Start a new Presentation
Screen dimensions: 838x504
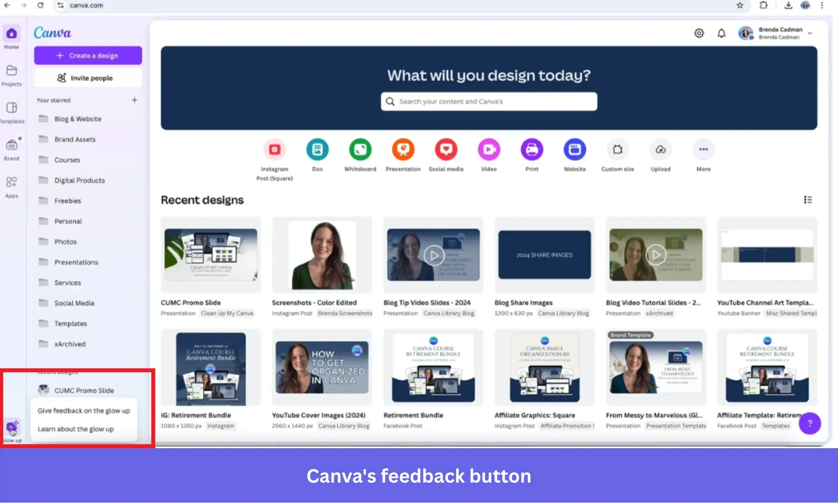click(x=403, y=149)
